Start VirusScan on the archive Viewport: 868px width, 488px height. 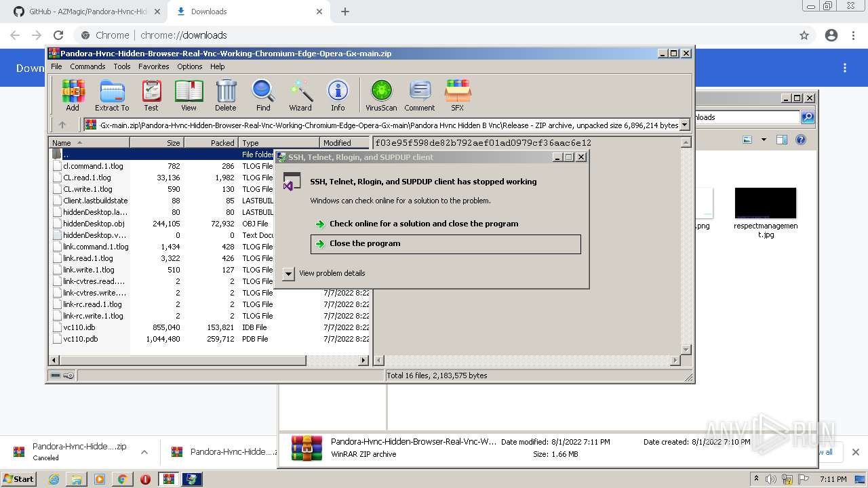click(x=381, y=96)
